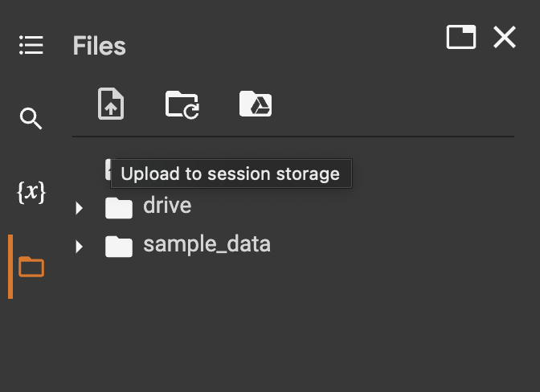This screenshot has height=392, width=540.
Task: Click the Upload to session storage icon
Action: click(x=111, y=104)
